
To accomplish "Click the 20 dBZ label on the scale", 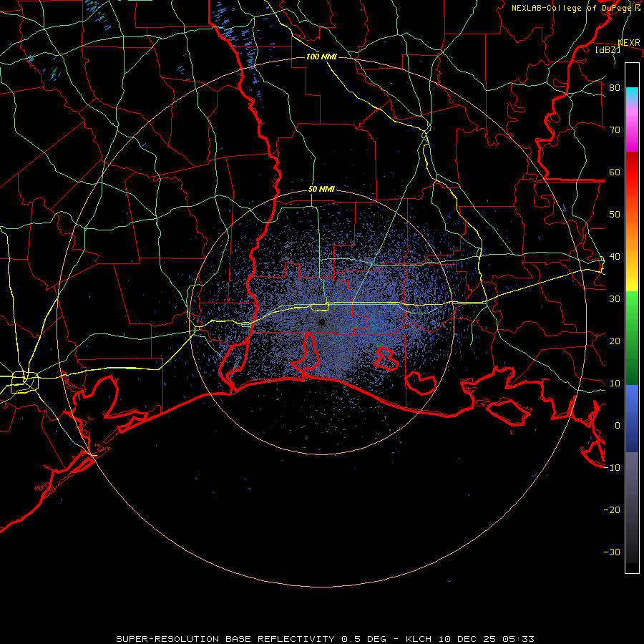I will [x=615, y=341].
